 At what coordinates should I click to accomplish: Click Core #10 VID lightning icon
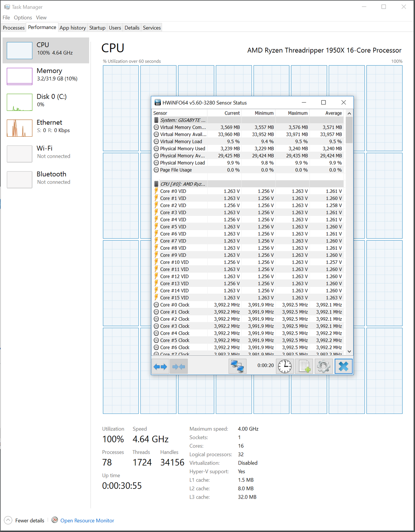click(x=156, y=262)
